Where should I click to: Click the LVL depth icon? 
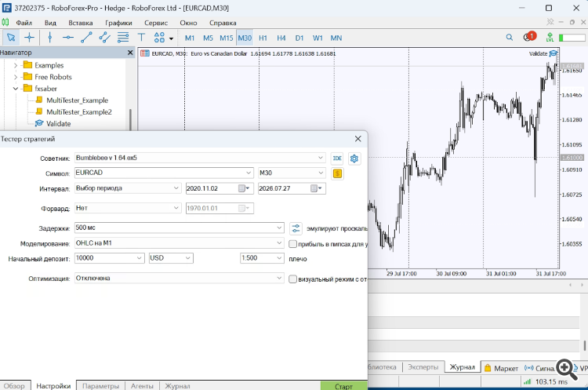550,38
